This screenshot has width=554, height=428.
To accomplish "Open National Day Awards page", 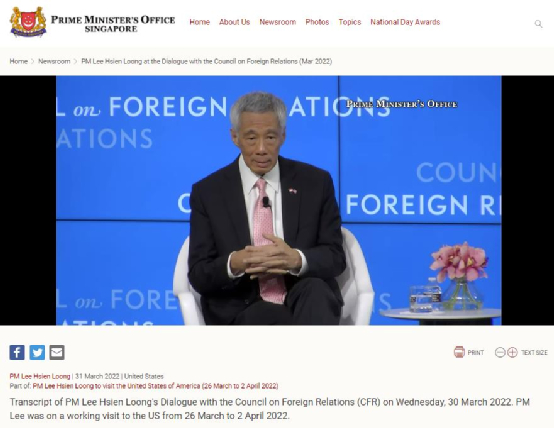I will (405, 22).
